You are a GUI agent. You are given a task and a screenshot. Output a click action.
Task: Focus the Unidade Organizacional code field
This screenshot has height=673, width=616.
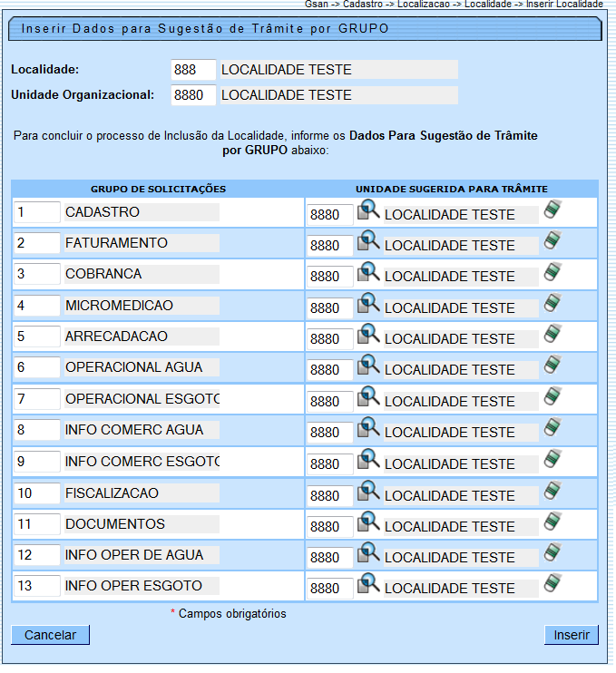click(x=193, y=95)
